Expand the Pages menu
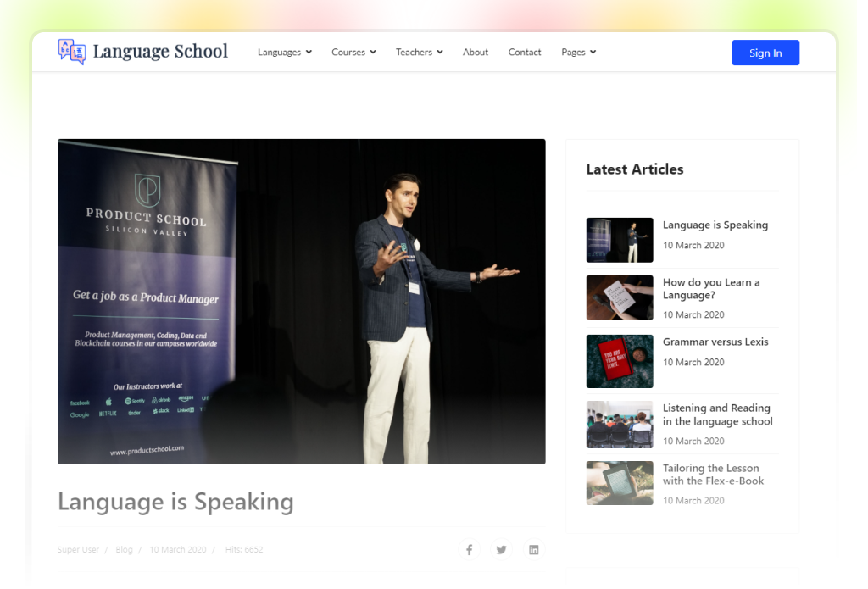Screen dimensions: 868x589 [x=578, y=52]
